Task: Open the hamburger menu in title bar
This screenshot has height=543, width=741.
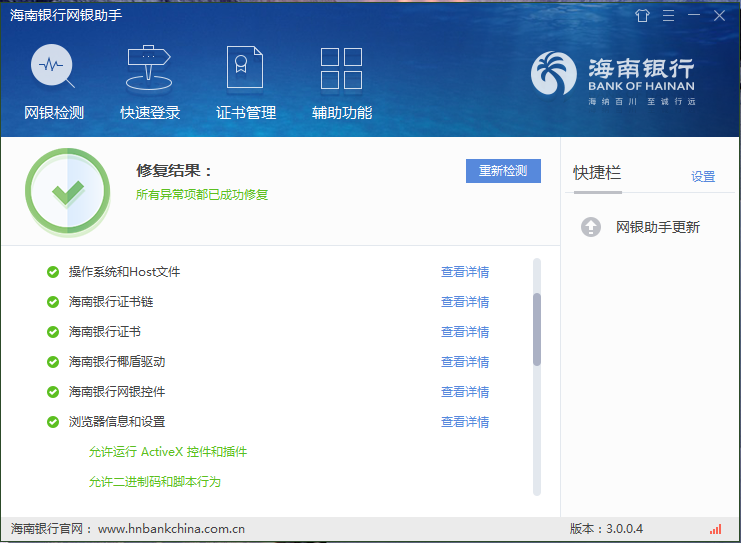Action: [x=668, y=16]
